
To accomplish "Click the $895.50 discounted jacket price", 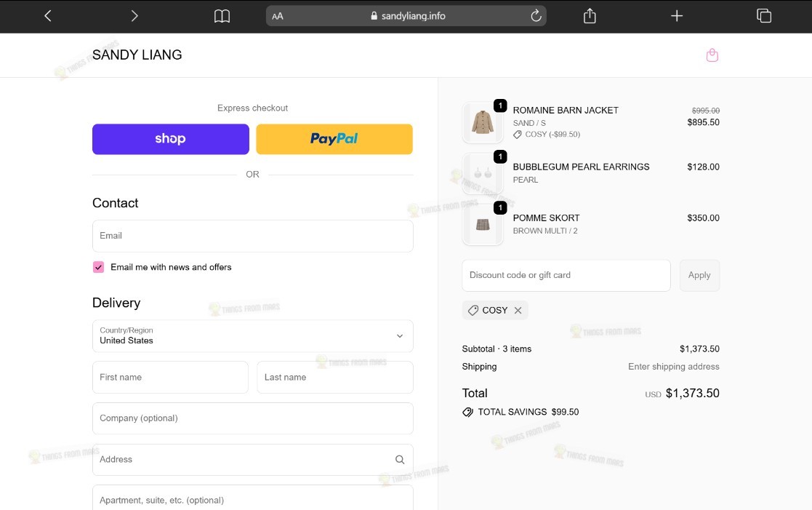I will coord(703,122).
